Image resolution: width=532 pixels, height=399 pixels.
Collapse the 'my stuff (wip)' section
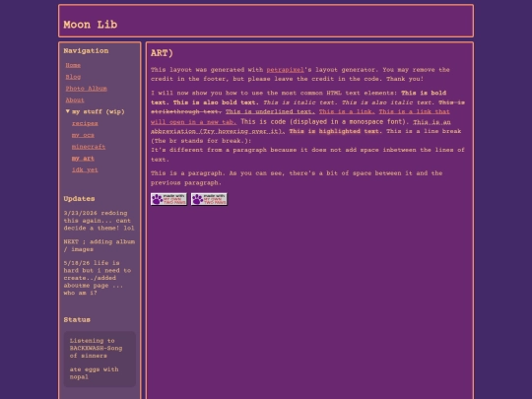(95, 111)
